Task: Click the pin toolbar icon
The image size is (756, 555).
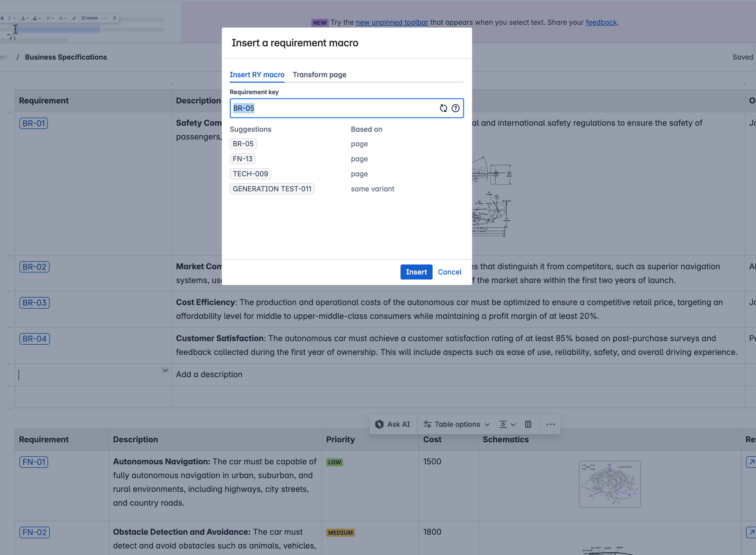Action: pos(114,18)
